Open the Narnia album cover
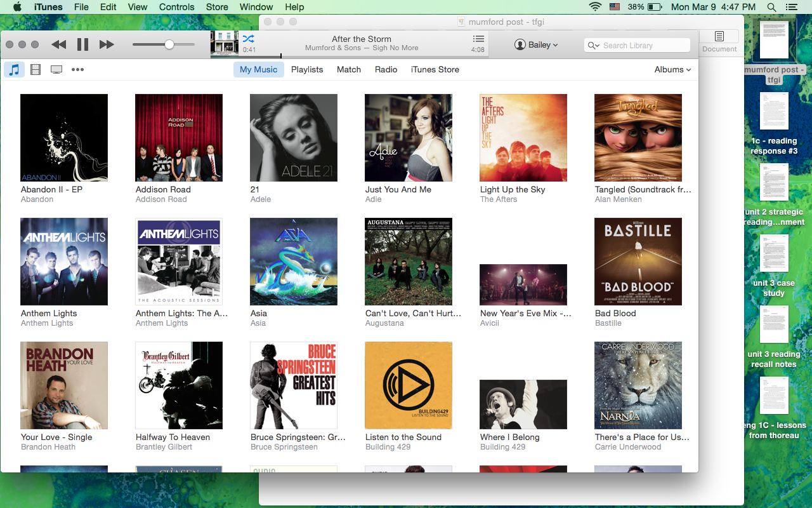 638,385
